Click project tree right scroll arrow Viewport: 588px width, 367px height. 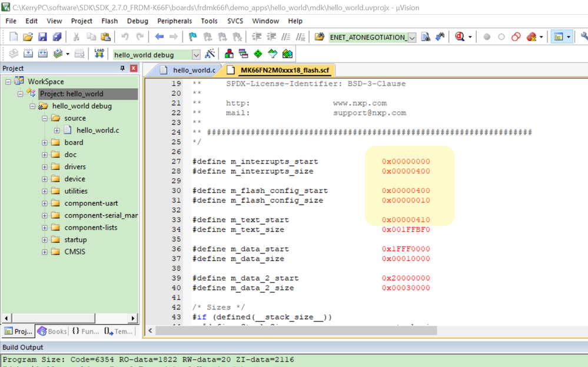coord(133,318)
